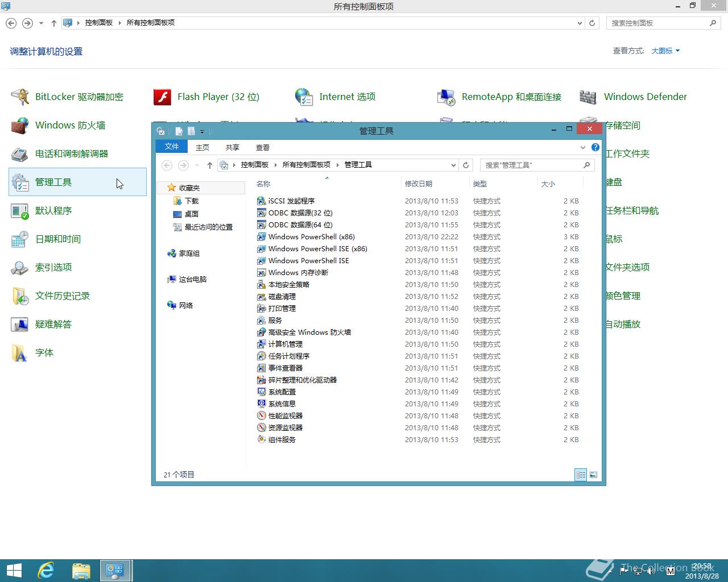Screen dimensions: 728x582
Task: Open Quick Access Toolbar customize dropdown
Action: click(x=202, y=131)
